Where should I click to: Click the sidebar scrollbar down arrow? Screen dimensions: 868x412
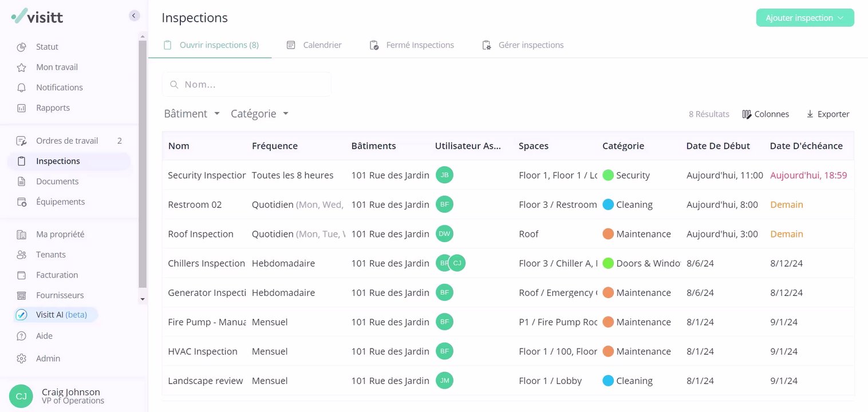(143, 299)
